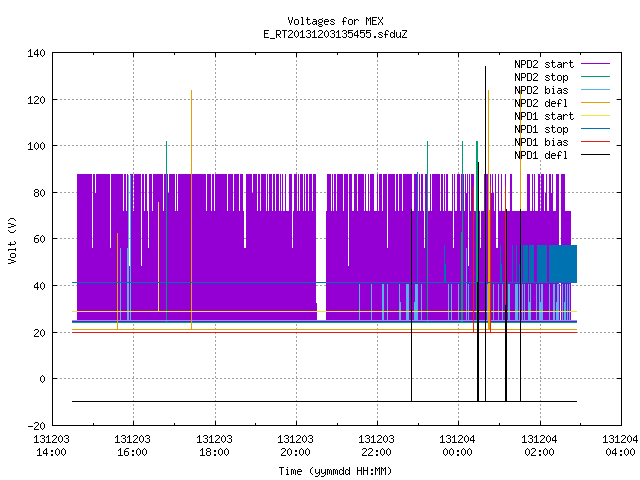
Task: Click the y-axis tick value 20
Action: point(40,333)
